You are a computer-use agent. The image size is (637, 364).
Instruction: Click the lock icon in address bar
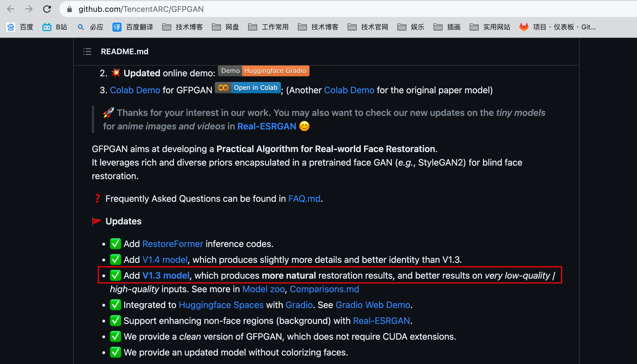(69, 9)
